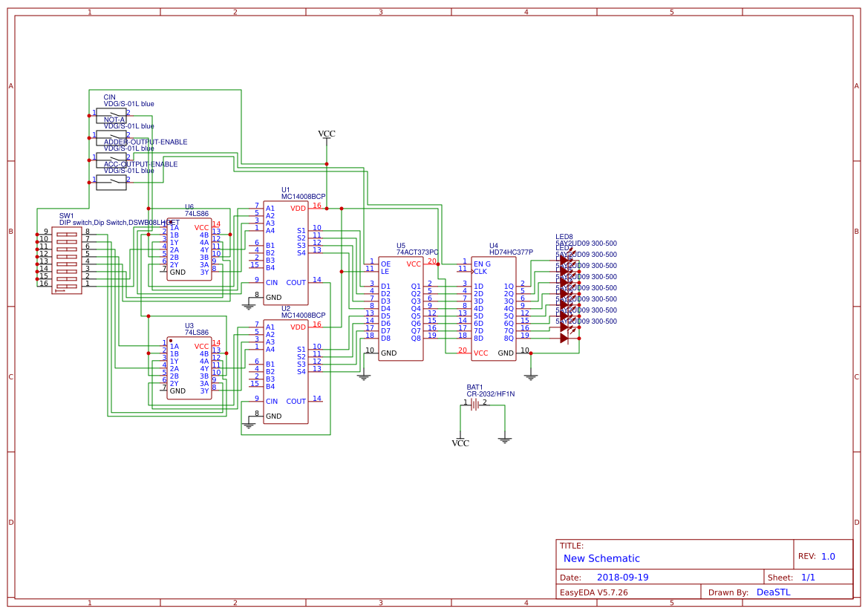Toggle the NOT-A switch
868x614 pixels.
(x=111, y=137)
